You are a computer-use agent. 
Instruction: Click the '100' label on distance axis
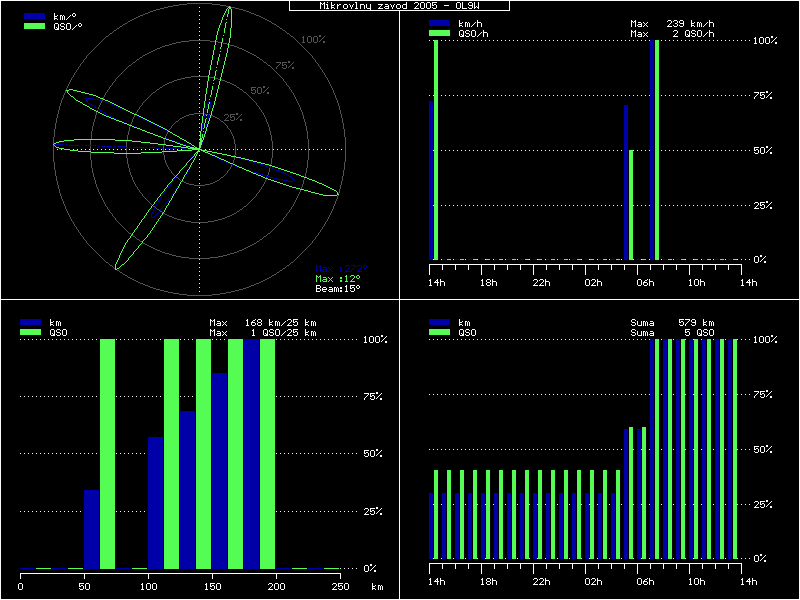point(148,587)
